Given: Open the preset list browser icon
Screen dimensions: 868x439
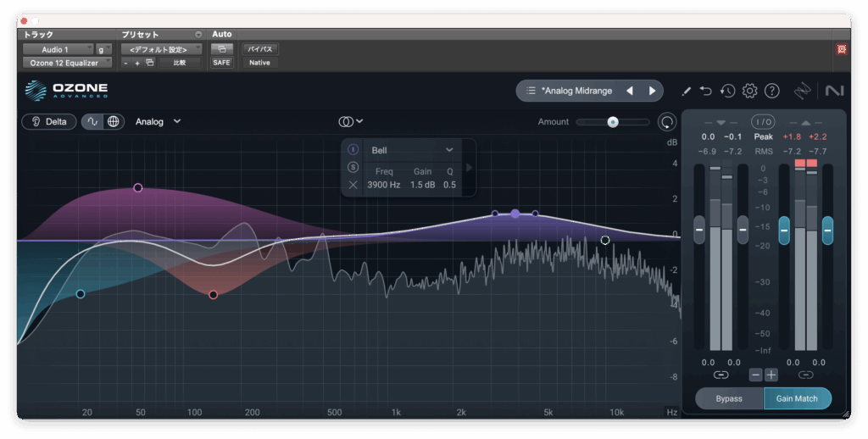Looking at the screenshot, I should click(x=531, y=91).
